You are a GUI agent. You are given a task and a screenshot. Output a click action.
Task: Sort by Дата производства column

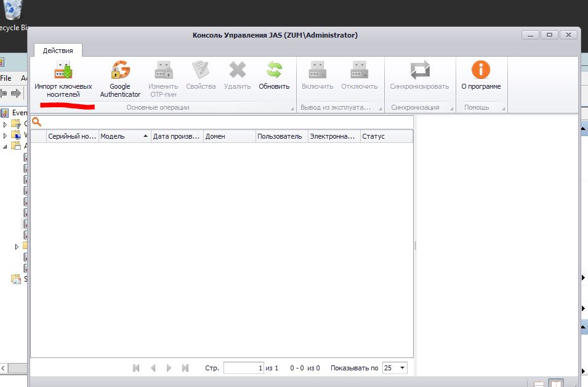point(177,136)
